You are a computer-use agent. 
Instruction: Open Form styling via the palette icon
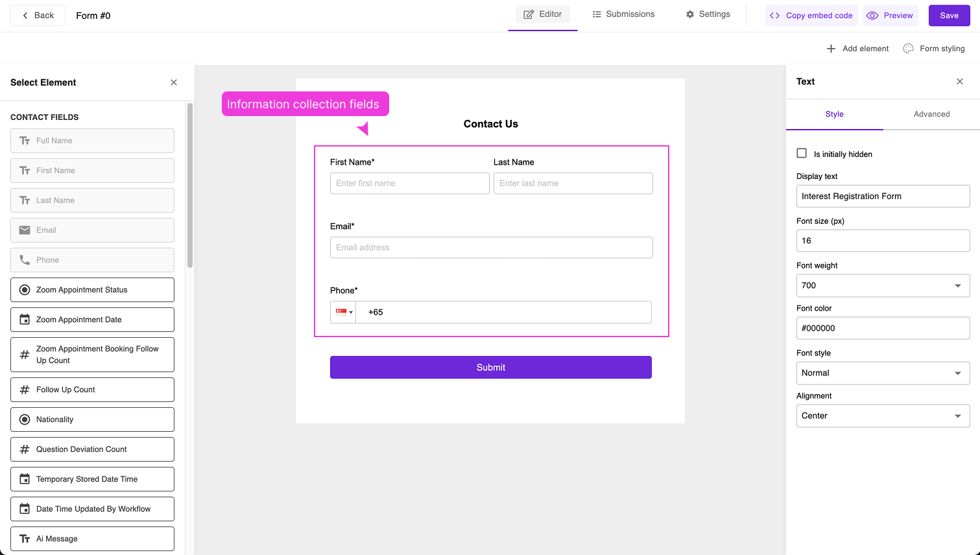[908, 48]
